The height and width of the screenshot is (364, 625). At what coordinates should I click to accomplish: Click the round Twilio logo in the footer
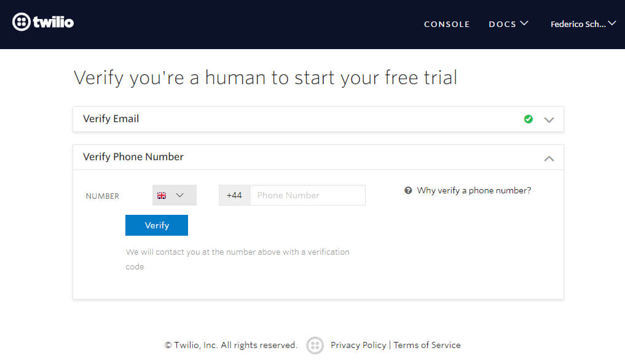coord(315,346)
